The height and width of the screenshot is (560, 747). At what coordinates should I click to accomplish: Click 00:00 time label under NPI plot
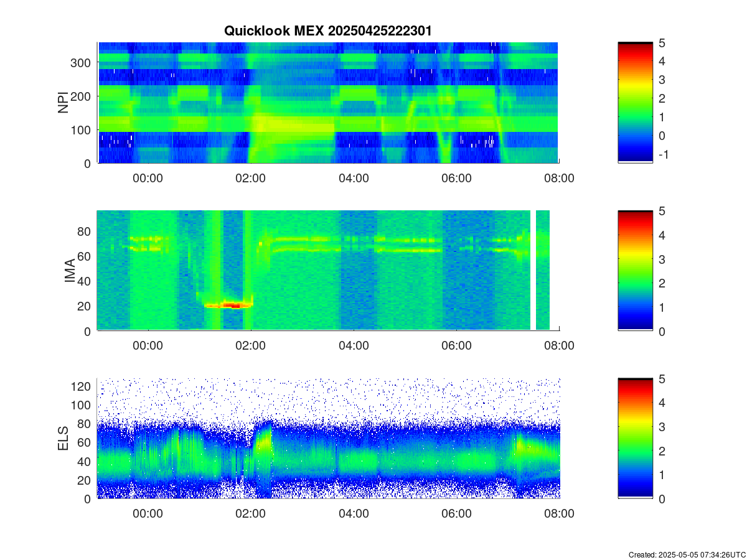pos(148,178)
